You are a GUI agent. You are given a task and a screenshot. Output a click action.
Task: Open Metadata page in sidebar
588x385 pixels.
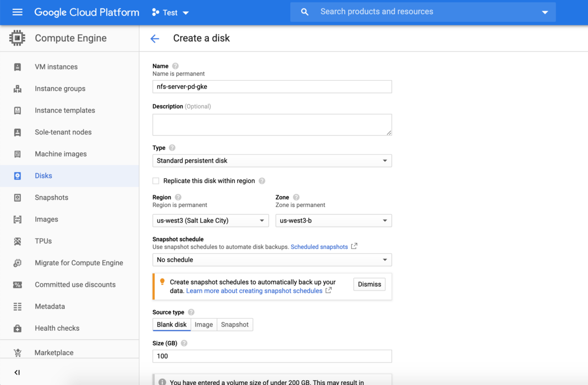[50, 306]
